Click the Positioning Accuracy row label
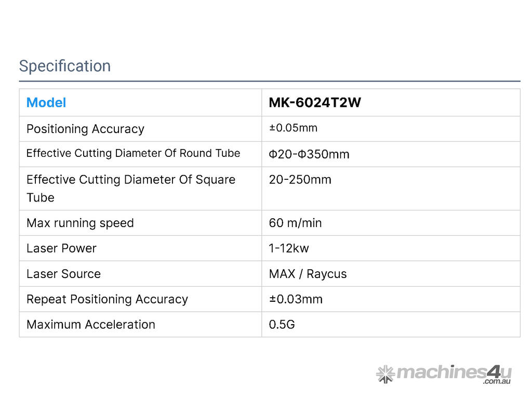The width and height of the screenshot is (532, 399). pyautogui.click(x=85, y=129)
